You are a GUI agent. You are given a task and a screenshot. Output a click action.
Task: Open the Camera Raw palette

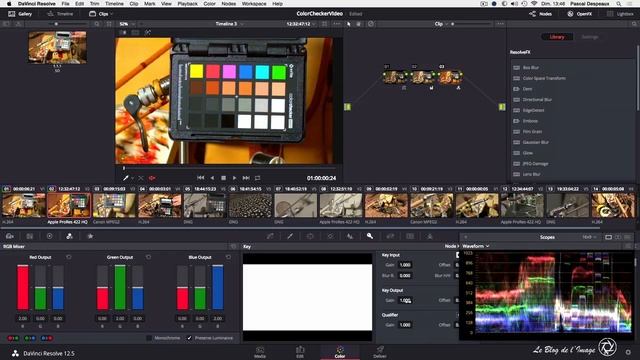pos(10,236)
